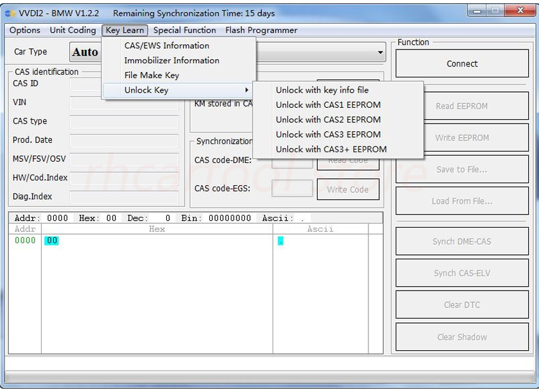539x392 pixels.
Task: Choose Unlock with key info file
Action: click(x=338, y=90)
